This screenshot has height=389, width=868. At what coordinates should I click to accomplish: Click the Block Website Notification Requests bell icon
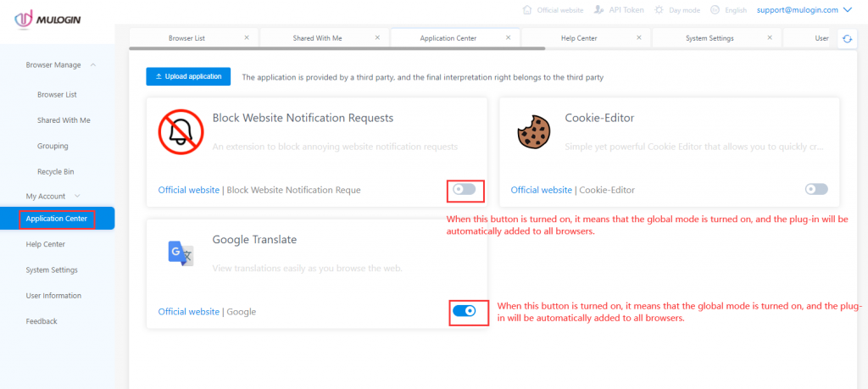tap(181, 131)
